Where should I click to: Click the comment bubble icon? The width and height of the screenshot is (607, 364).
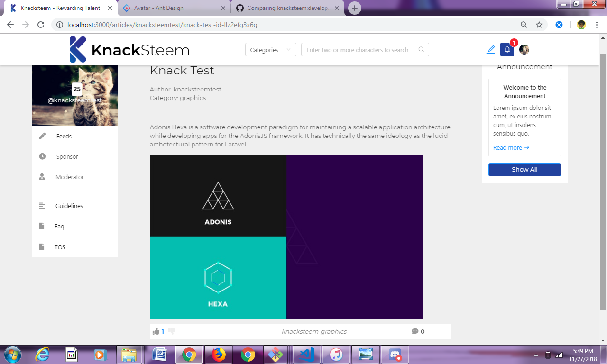tap(415, 331)
